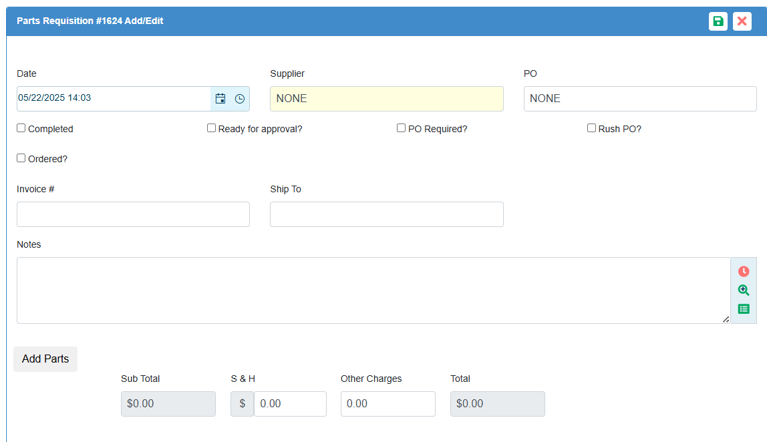
Task: Click the green list icon beside Notes
Action: tap(743, 309)
